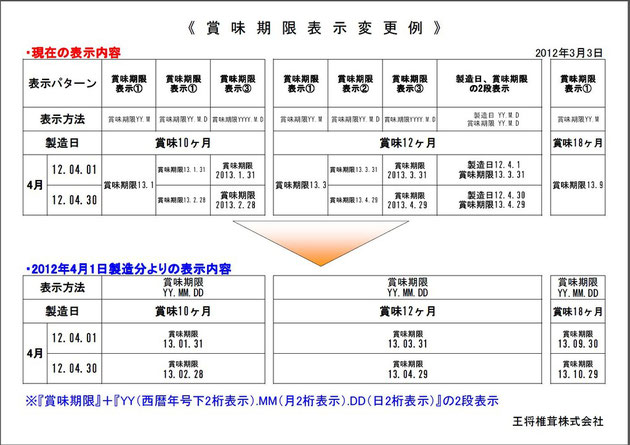The height and width of the screenshot is (445, 630).
Task: Select the red heading 現在の表示内容
Action: tap(73, 53)
